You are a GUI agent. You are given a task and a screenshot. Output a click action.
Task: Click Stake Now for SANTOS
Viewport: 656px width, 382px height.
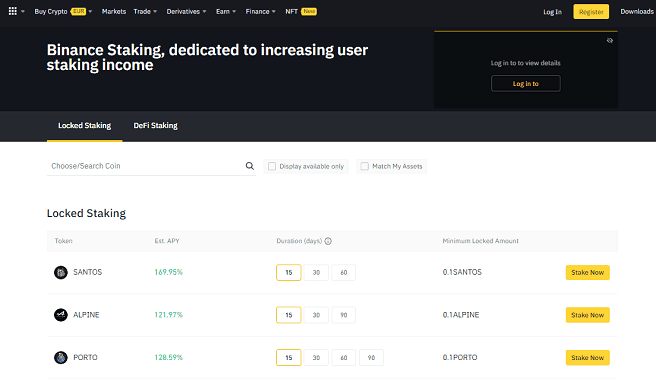pyautogui.click(x=588, y=272)
